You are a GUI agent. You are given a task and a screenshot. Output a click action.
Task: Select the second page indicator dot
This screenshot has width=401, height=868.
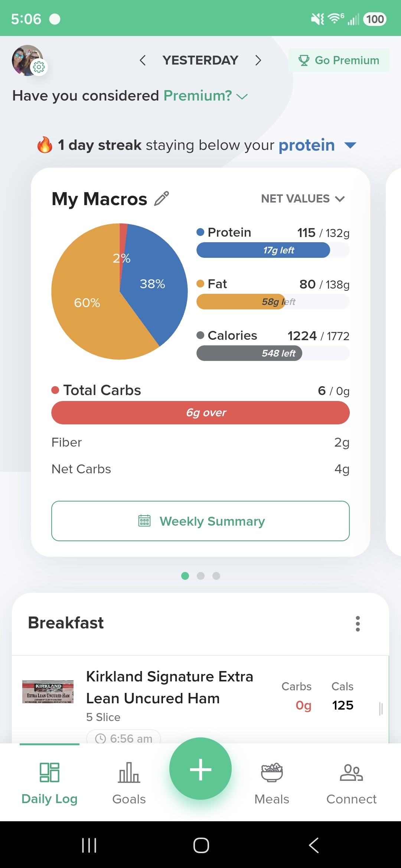[x=200, y=576]
